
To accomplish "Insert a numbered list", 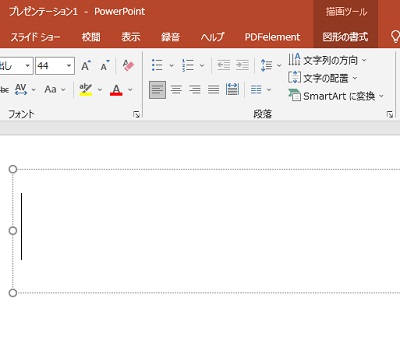I will click(188, 65).
